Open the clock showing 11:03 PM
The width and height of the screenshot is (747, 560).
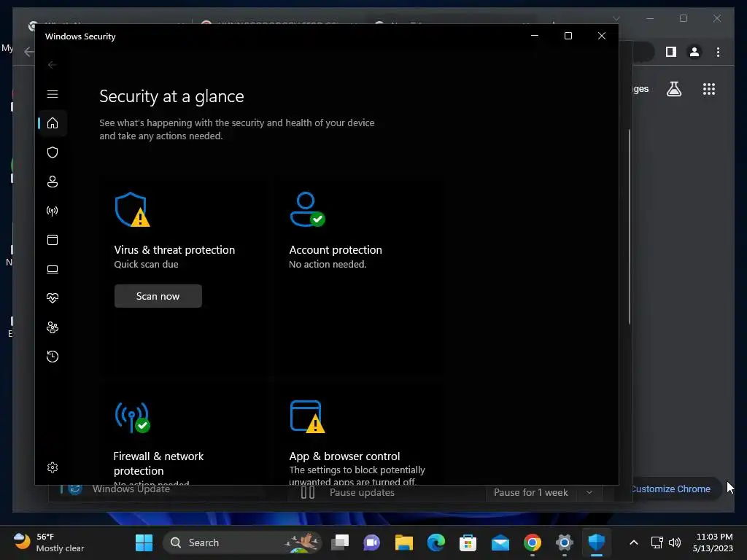(713, 542)
